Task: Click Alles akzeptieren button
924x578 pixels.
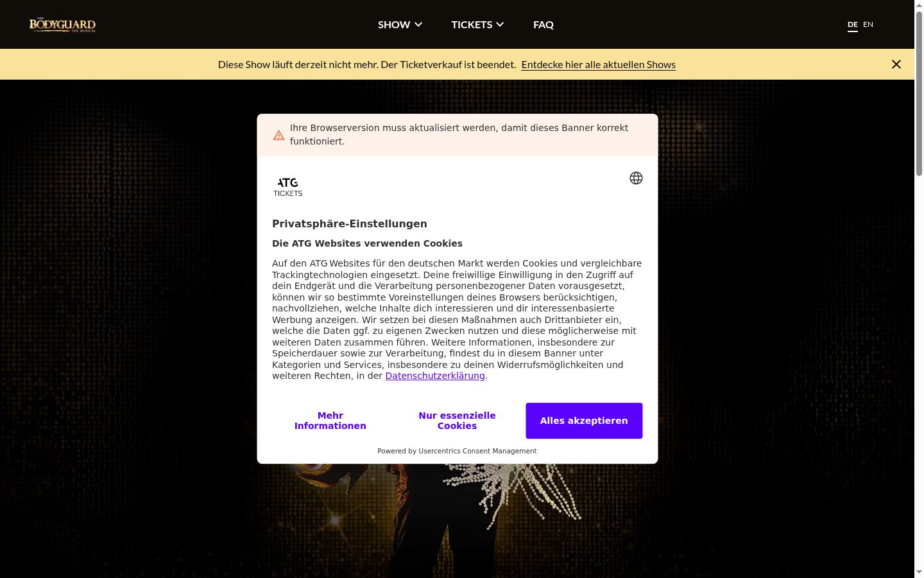Action: click(x=584, y=421)
